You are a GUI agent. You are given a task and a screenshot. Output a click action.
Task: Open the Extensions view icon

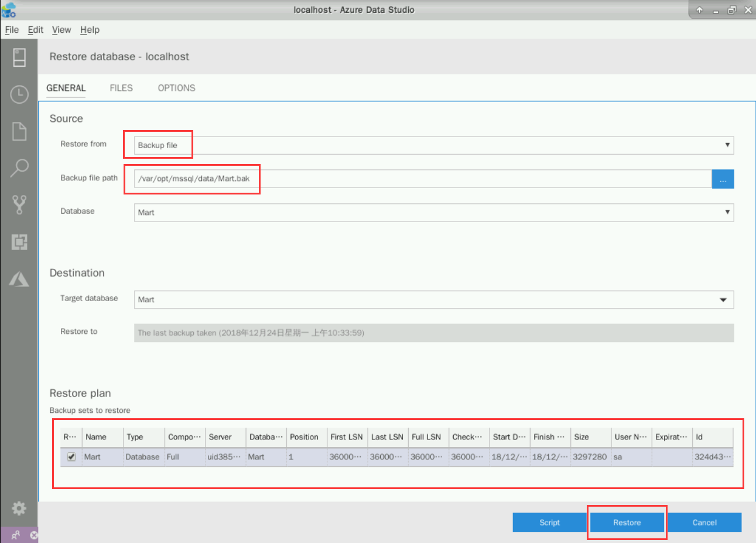pos(19,242)
